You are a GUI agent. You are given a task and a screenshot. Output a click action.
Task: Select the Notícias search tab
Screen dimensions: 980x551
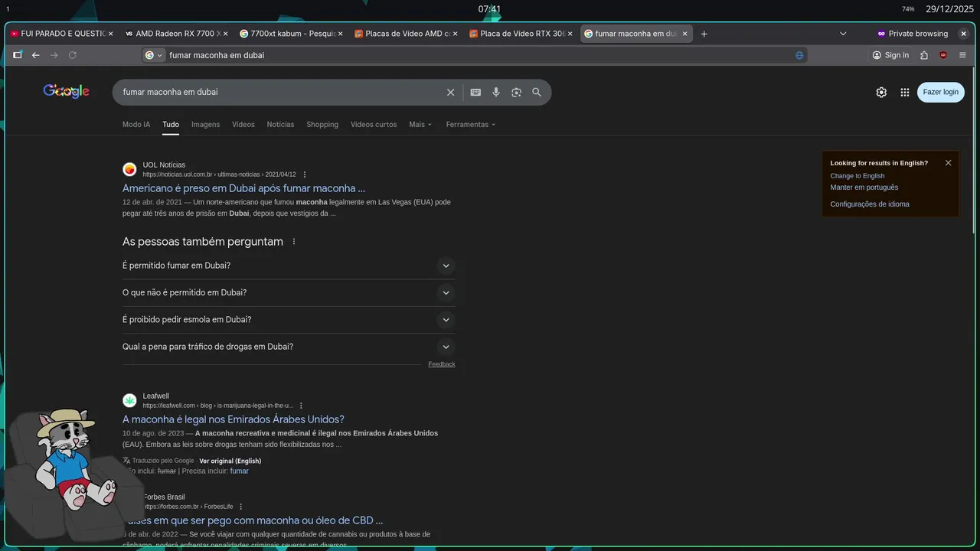280,125
